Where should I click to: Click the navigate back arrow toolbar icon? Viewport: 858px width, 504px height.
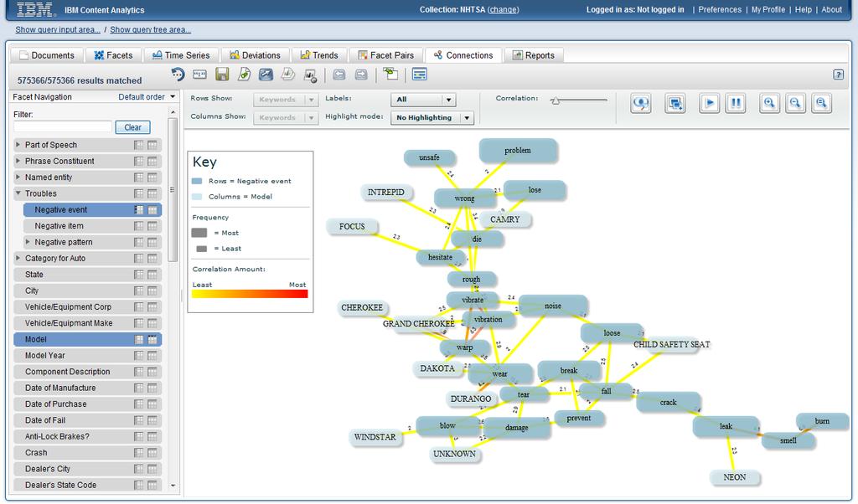tap(339, 75)
